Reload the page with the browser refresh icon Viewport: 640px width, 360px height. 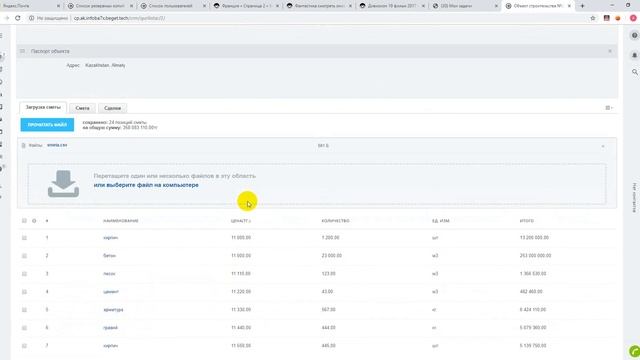pyautogui.click(x=18, y=18)
